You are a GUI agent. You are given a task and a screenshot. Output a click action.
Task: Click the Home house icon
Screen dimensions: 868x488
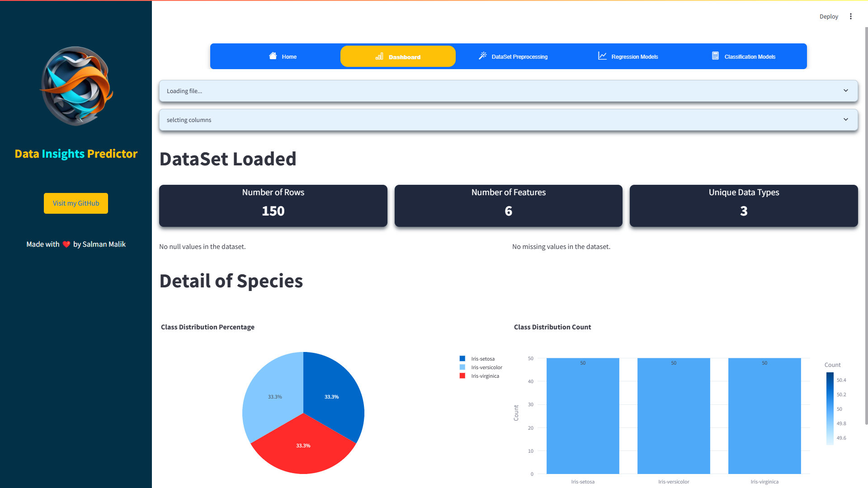[273, 56]
